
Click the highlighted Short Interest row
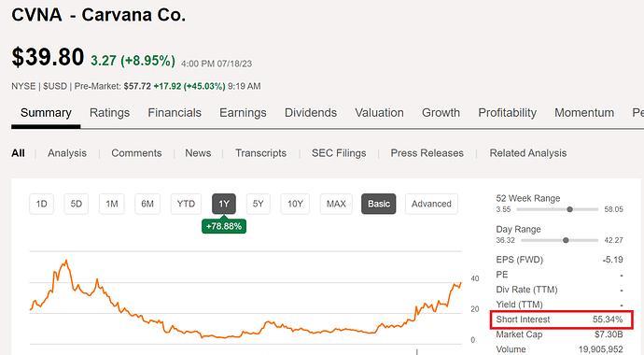[562, 319]
